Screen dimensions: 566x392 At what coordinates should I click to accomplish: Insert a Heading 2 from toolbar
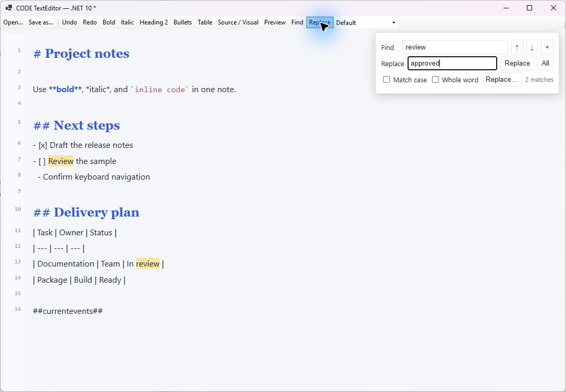(x=154, y=22)
